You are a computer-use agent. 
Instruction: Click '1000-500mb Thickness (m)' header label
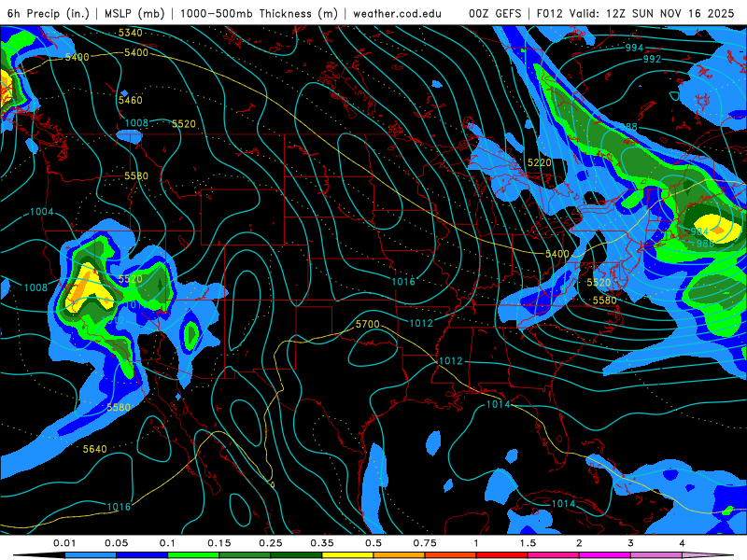(x=259, y=13)
